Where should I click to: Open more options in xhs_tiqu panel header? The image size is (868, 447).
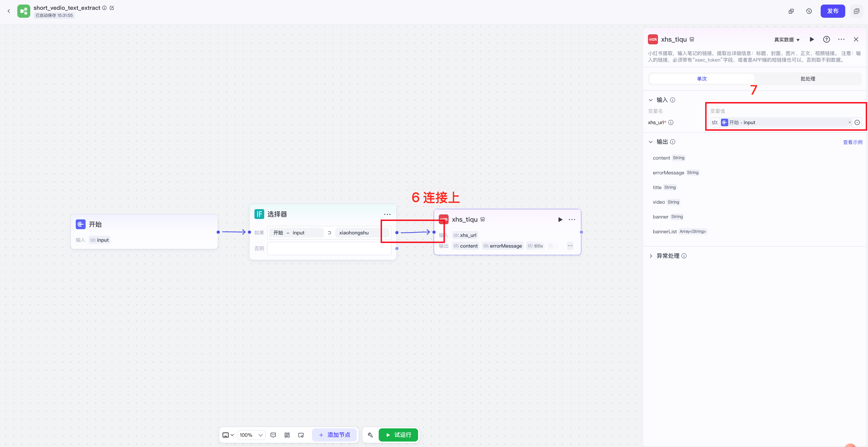pyautogui.click(x=841, y=39)
